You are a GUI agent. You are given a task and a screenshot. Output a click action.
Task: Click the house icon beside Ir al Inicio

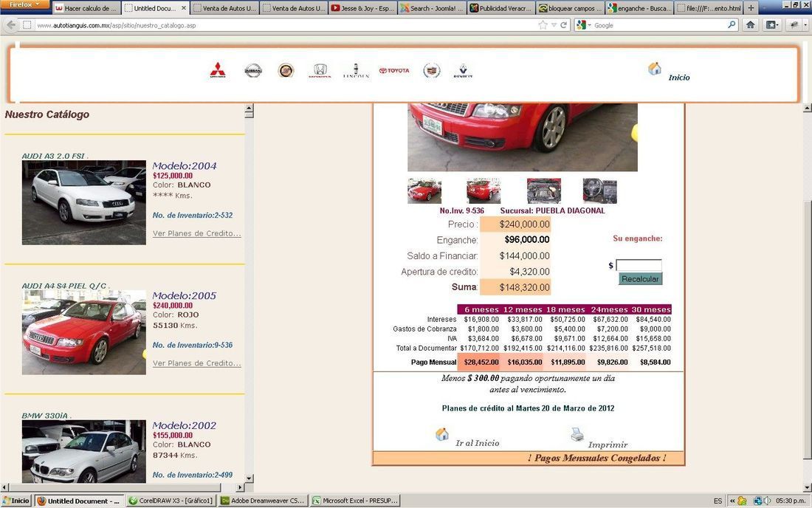coord(441,434)
